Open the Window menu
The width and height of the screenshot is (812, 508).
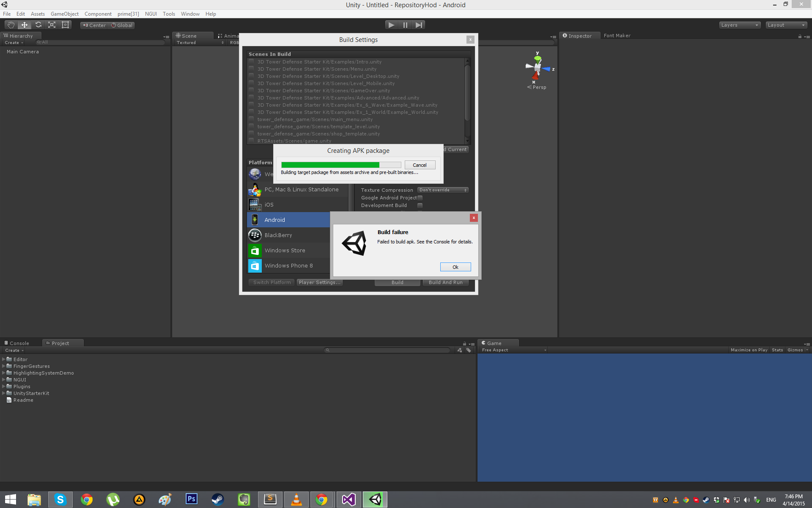pos(190,14)
